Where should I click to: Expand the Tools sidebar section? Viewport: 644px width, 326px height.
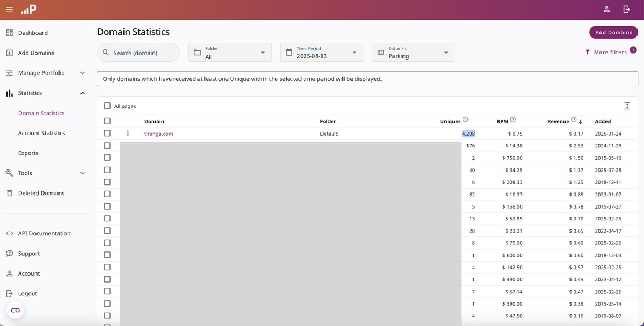point(46,173)
